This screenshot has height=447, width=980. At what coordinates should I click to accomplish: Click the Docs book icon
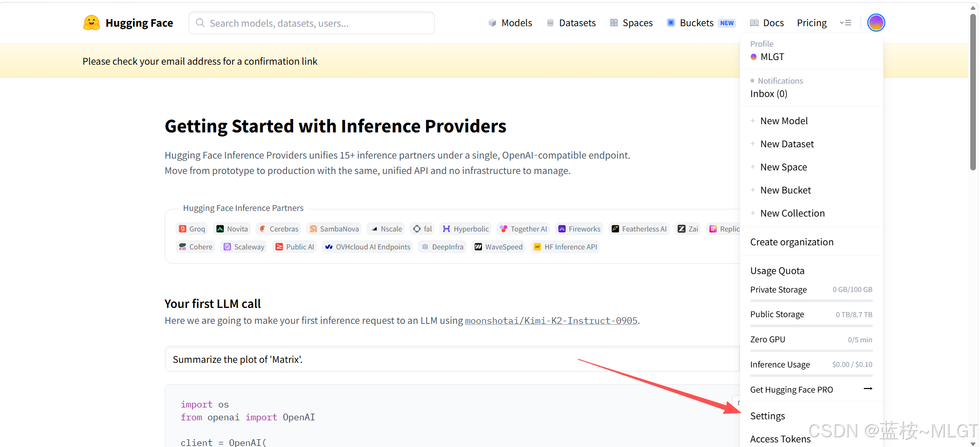click(754, 23)
